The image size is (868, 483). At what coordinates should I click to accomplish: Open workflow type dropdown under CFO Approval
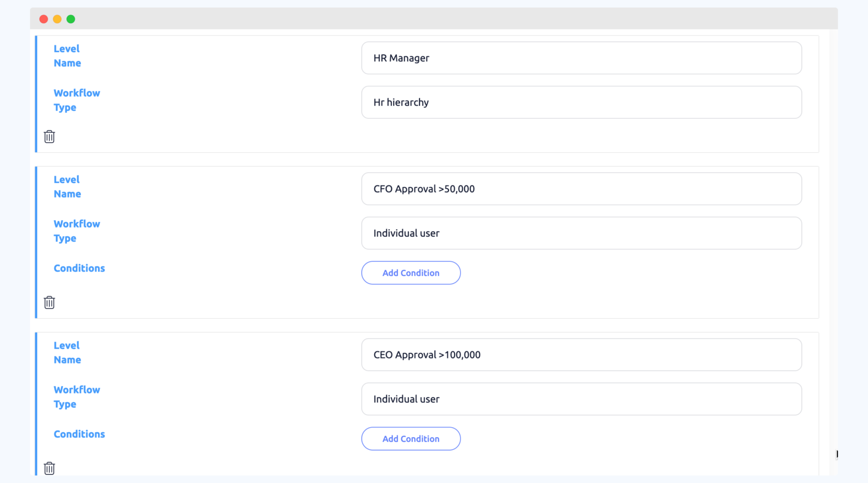click(x=581, y=233)
